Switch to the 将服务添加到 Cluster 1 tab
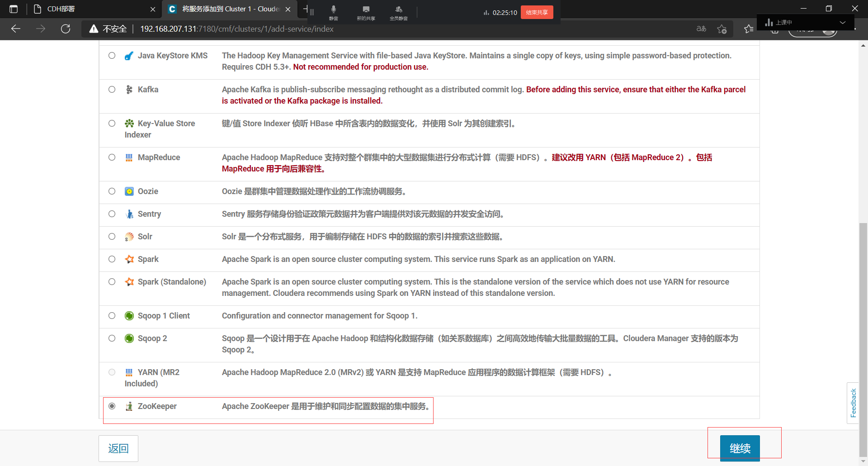This screenshot has width=868, height=466. pos(230,9)
